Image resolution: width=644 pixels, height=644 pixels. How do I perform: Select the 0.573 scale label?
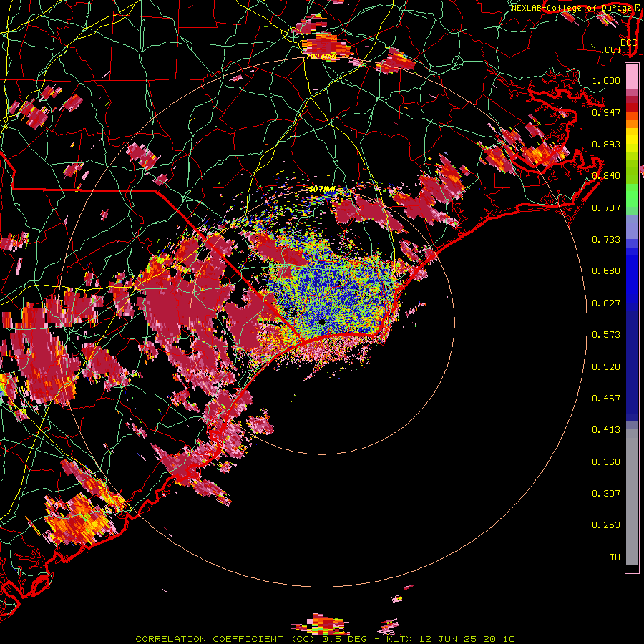coord(606,335)
